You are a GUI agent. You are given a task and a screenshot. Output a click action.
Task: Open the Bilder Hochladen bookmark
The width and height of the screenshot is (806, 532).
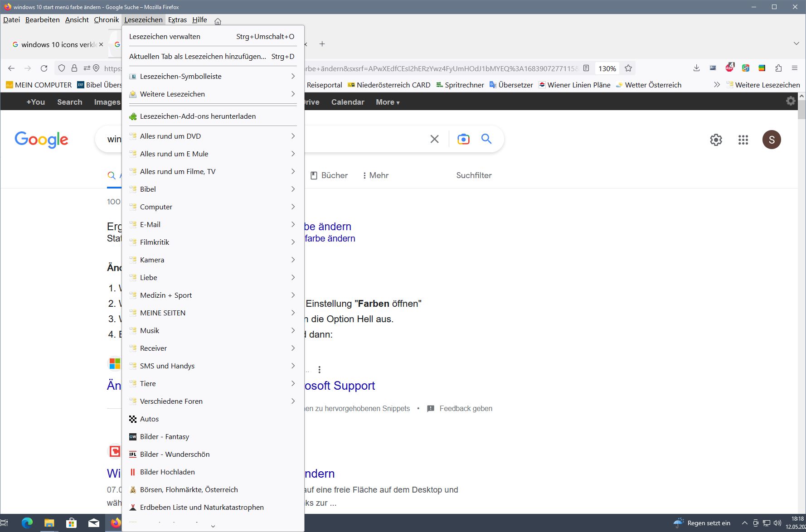click(167, 472)
